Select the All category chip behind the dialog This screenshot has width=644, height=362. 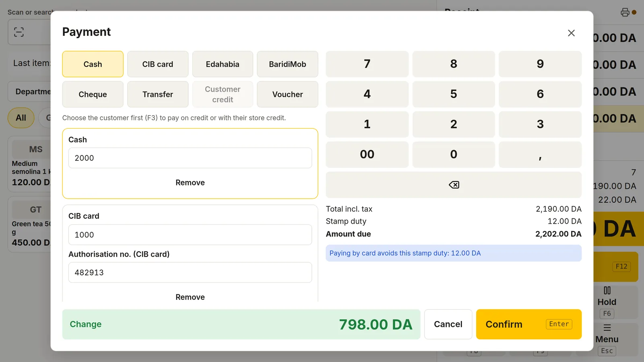point(21,118)
